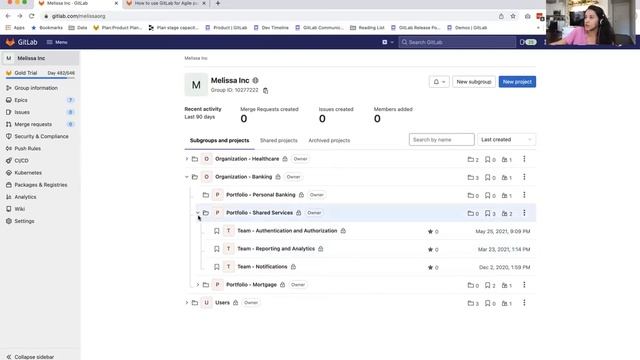The width and height of the screenshot is (640, 360).
Task: Copy the group ID with clipboard icon
Action: [265, 91]
